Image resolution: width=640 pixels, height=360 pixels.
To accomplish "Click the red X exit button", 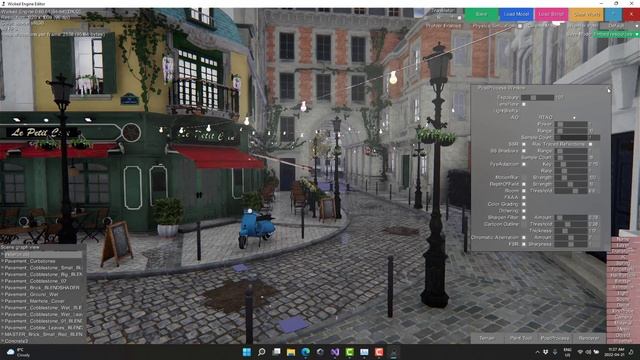I will [631, 14].
